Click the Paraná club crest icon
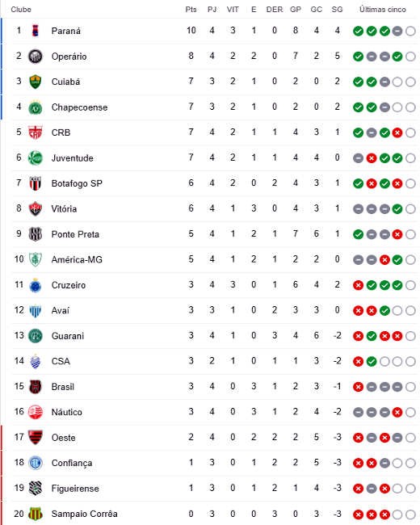This screenshot has width=420, height=525. (36, 31)
